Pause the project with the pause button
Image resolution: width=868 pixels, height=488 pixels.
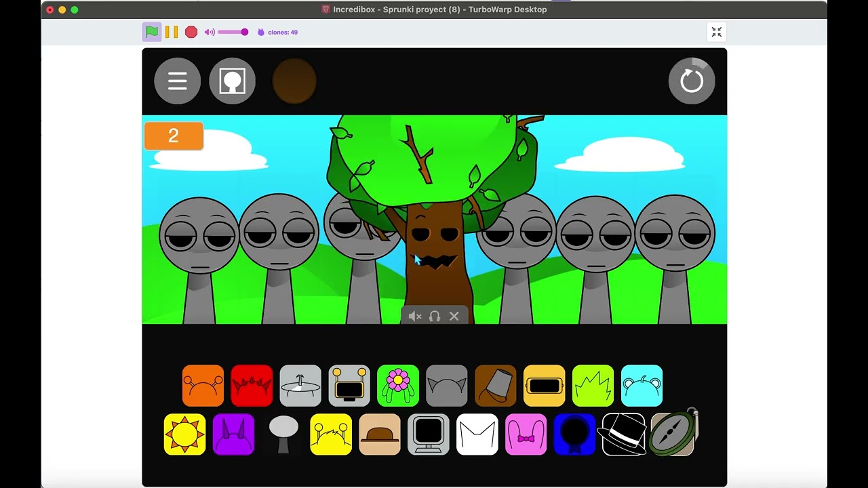(x=172, y=32)
